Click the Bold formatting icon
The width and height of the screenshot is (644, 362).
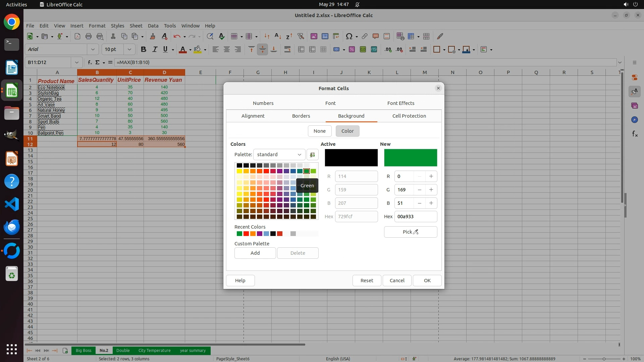tap(144, 49)
